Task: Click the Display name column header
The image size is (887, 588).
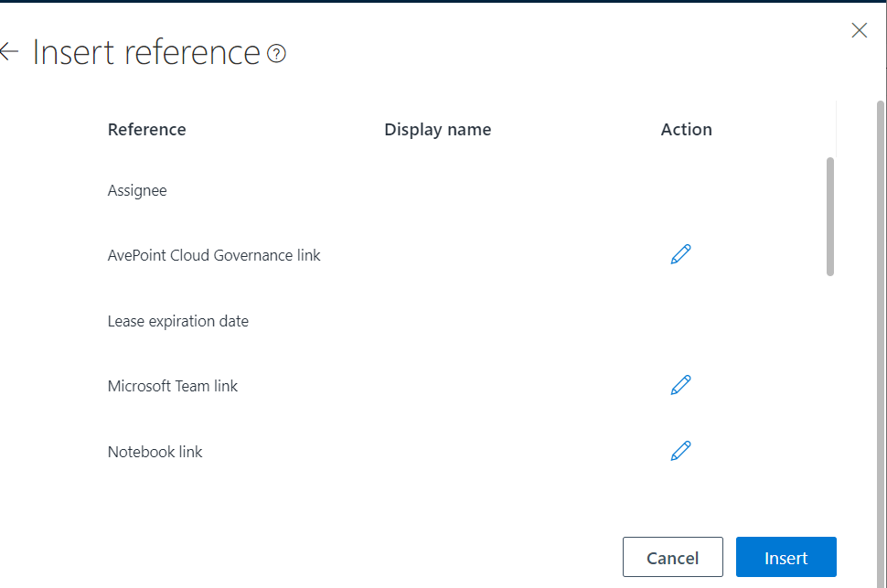Action: coord(437,129)
